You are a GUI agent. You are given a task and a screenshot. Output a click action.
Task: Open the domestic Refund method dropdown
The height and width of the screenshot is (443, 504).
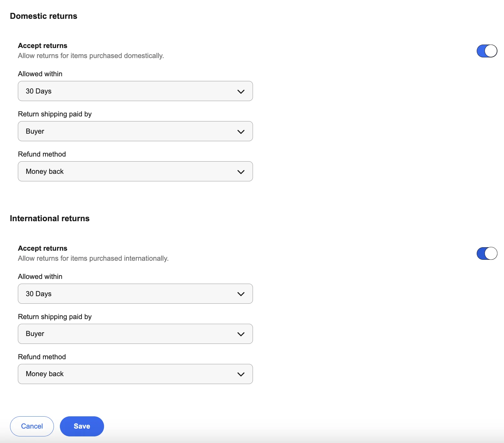coord(135,171)
